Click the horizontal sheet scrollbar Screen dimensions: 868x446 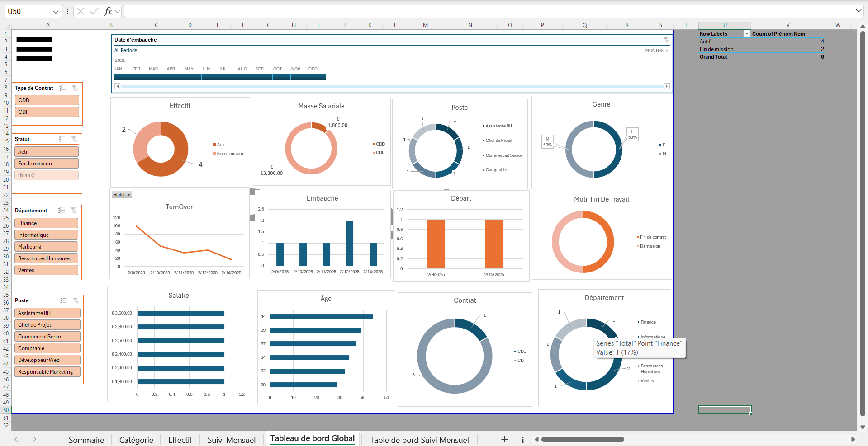[x=583, y=439]
